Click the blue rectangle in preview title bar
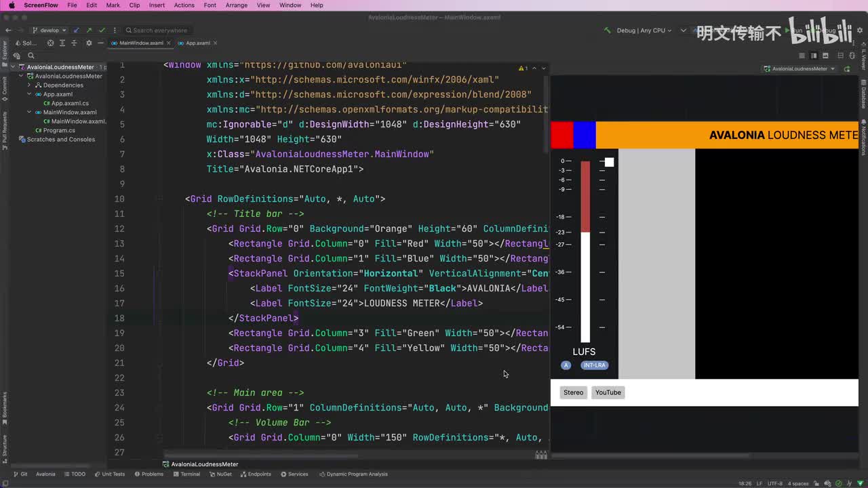The width and height of the screenshot is (868, 488). 585,135
